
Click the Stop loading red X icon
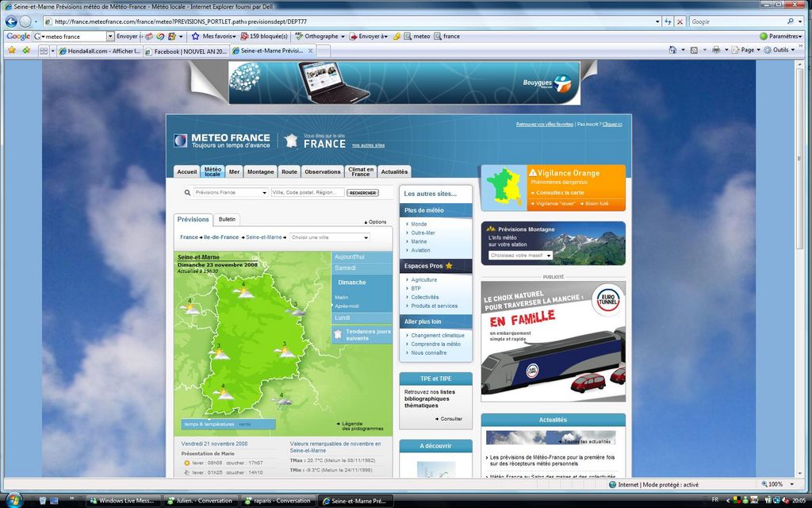680,21
